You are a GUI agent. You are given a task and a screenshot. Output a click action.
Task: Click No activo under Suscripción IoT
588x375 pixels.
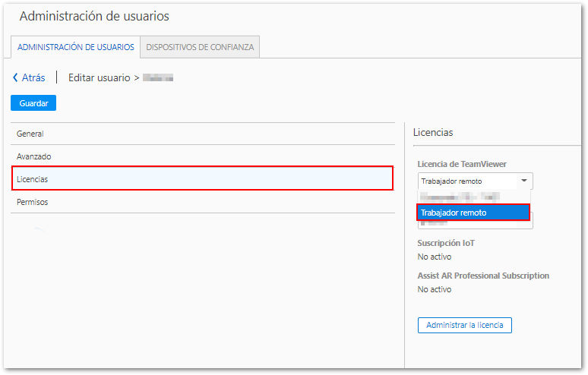point(435,257)
